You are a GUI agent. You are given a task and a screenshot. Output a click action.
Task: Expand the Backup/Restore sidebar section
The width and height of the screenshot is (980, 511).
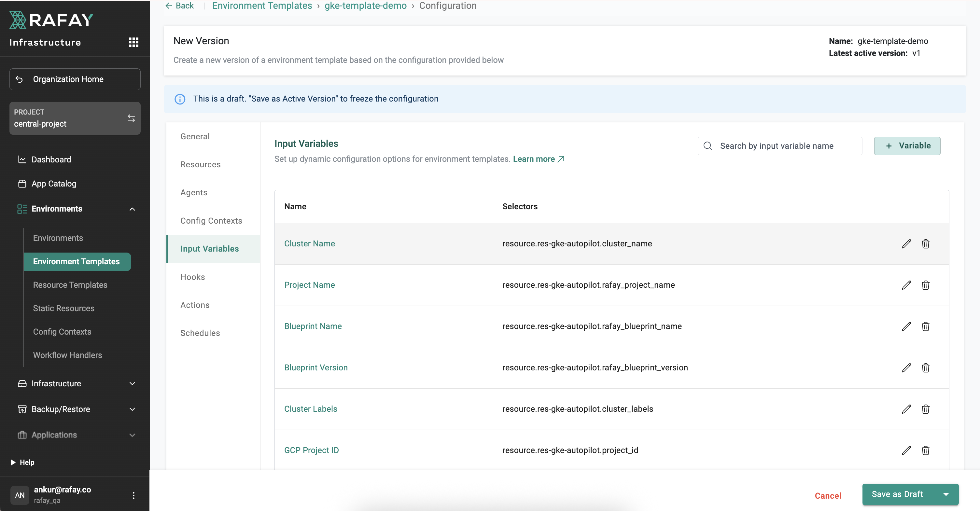pos(132,409)
